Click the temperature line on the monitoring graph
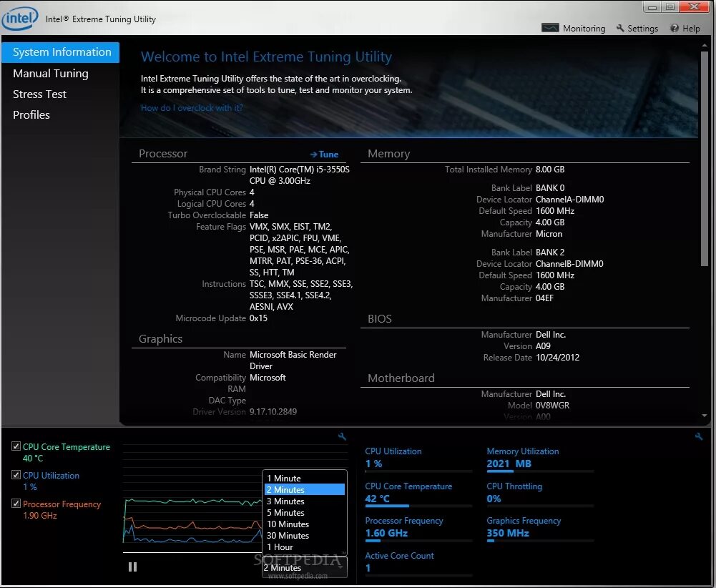This screenshot has height=588, width=716. click(192, 501)
